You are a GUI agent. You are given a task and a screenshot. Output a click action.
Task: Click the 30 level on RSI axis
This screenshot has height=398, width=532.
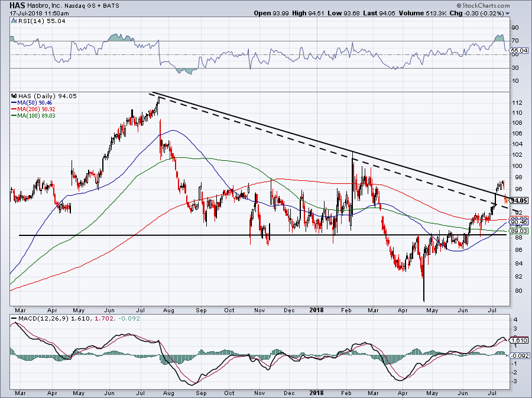[x=515, y=68]
